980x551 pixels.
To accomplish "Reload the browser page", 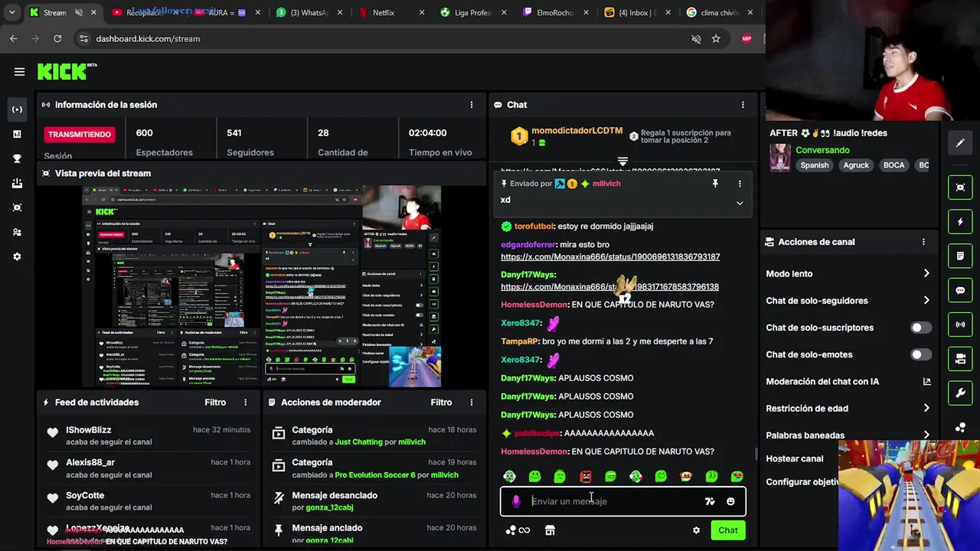I will 57,38.
